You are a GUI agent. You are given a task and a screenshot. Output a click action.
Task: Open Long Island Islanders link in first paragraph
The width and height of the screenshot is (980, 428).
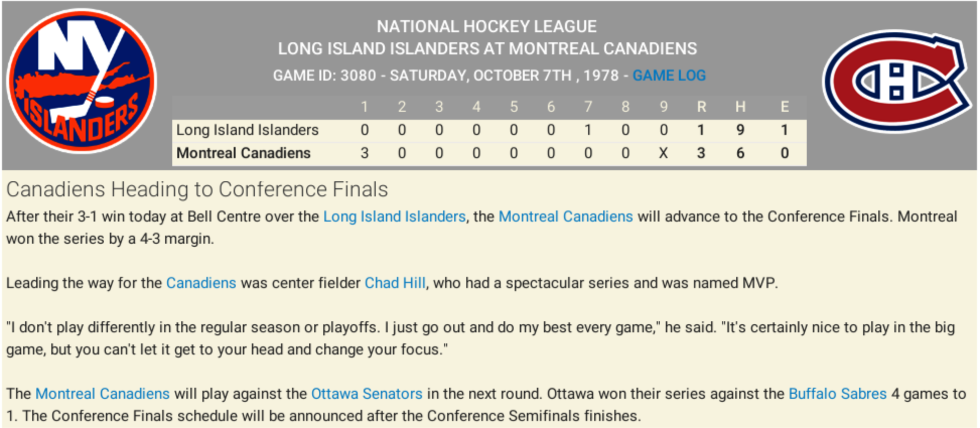point(394,217)
